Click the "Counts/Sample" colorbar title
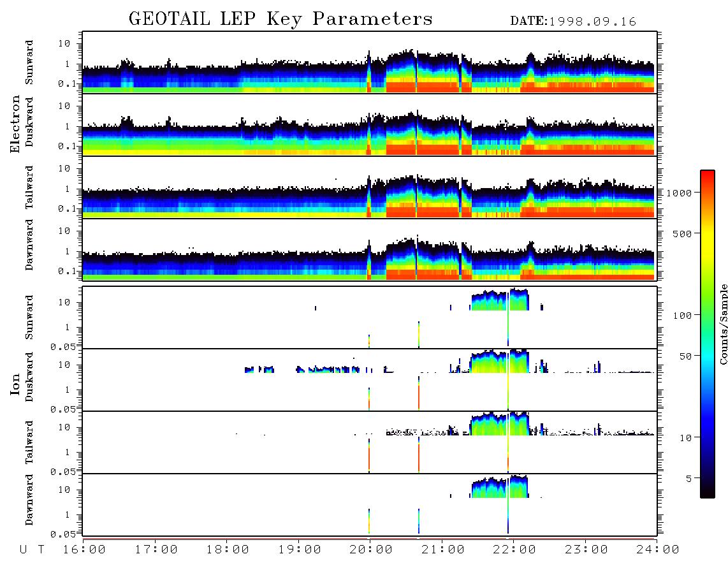 pos(723,324)
